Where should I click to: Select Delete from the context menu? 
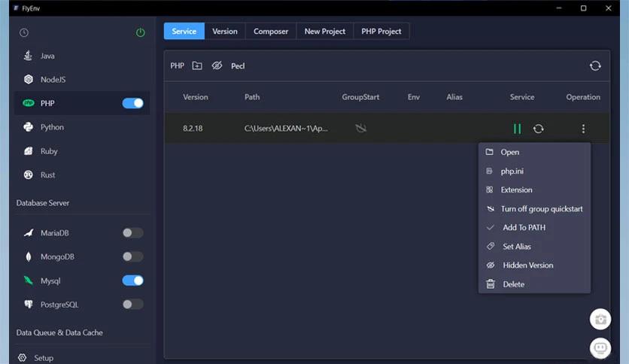[x=534, y=284]
